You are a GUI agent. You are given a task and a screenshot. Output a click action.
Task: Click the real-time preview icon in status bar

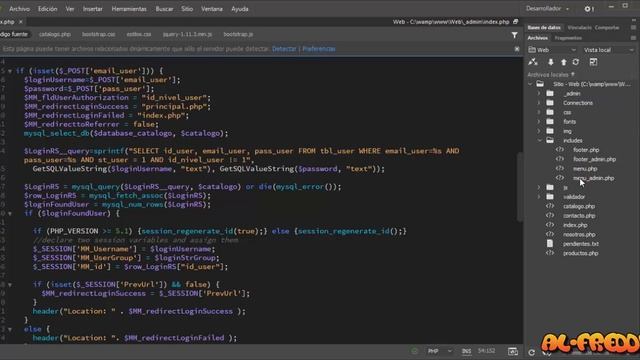click(513, 351)
